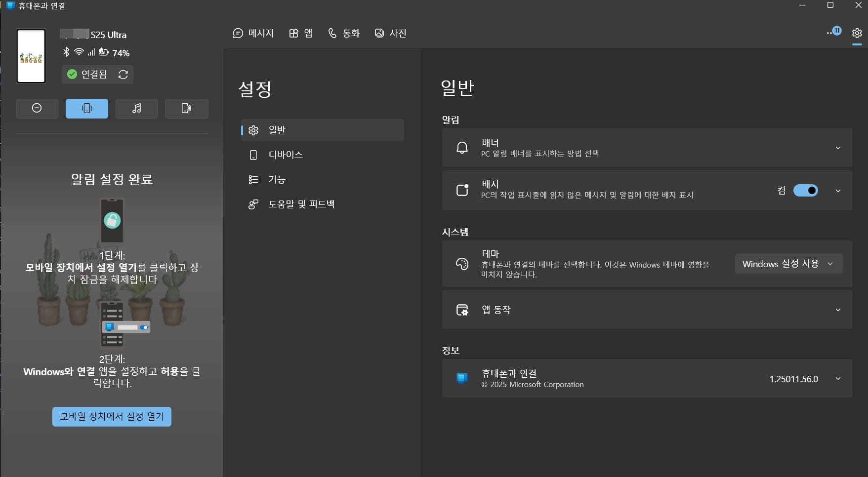Open the 사진 section icon
This screenshot has width=868, height=477.
pos(379,33)
